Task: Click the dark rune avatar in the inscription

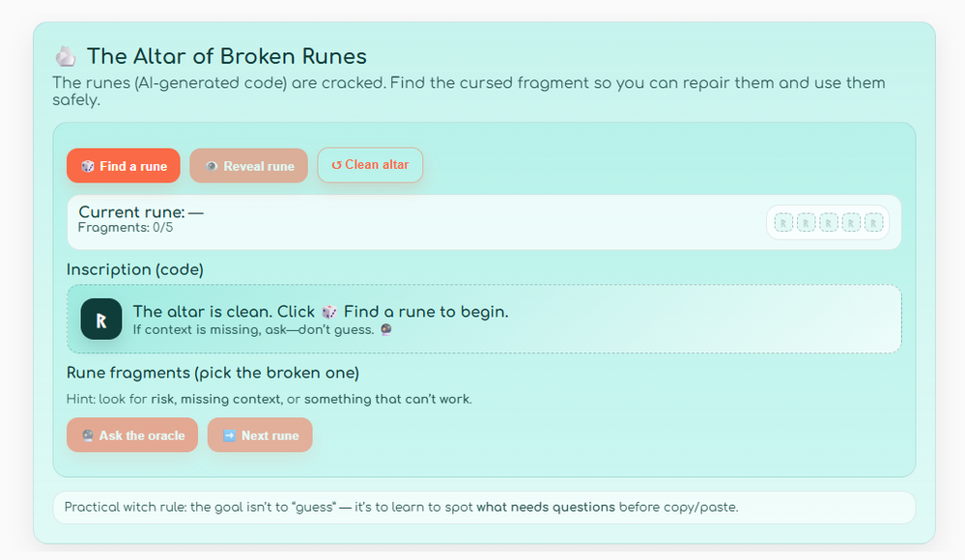Action: click(x=101, y=319)
